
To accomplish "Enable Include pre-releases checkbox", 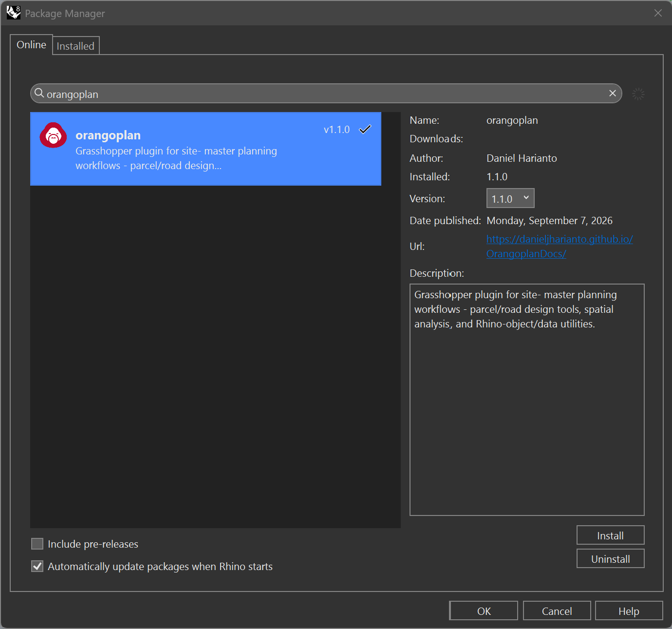I will coord(37,544).
